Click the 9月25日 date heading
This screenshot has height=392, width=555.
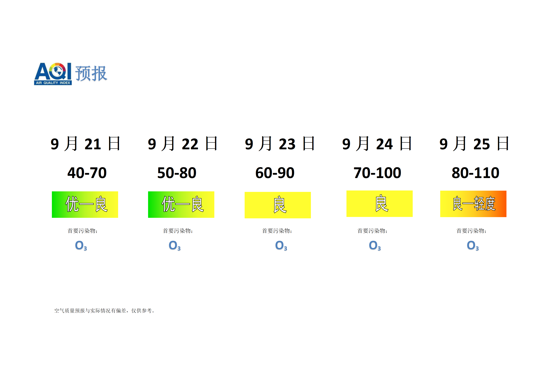point(474,144)
